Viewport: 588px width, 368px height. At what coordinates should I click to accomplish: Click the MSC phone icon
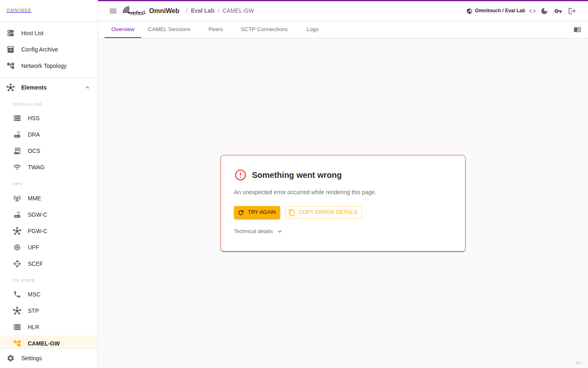(x=17, y=294)
